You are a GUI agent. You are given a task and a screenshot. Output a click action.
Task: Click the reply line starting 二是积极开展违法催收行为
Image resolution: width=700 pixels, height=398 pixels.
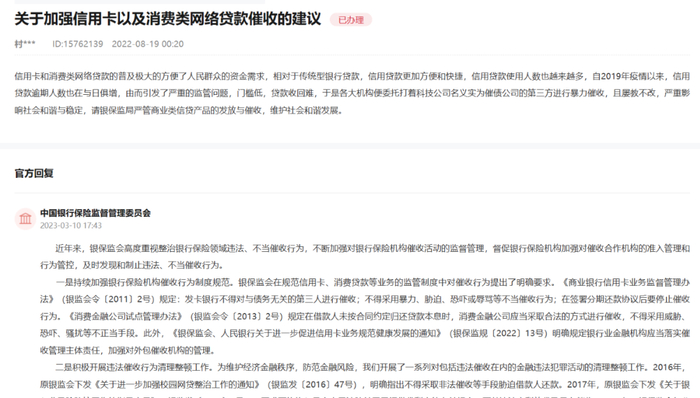[x=371, y=367]
